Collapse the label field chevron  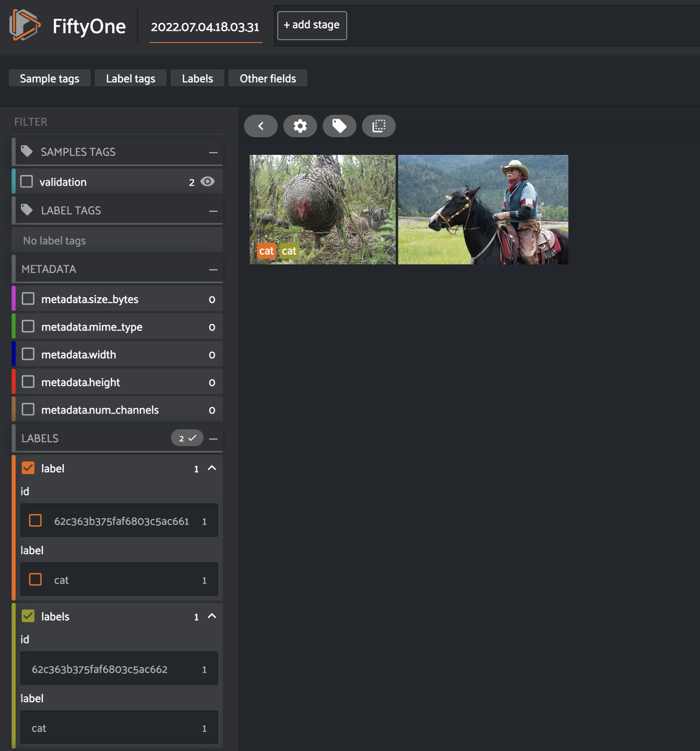[x=212, y=468]
